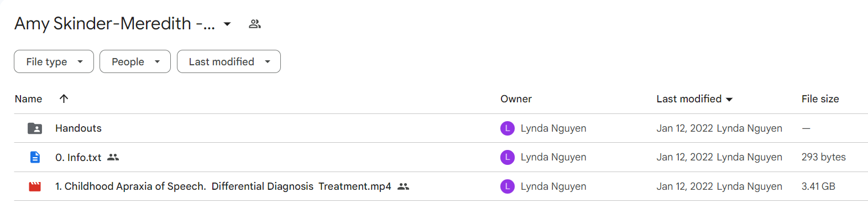
Task: Click the purple owner avatar in the mp4 row
Action: pos(508,186)
